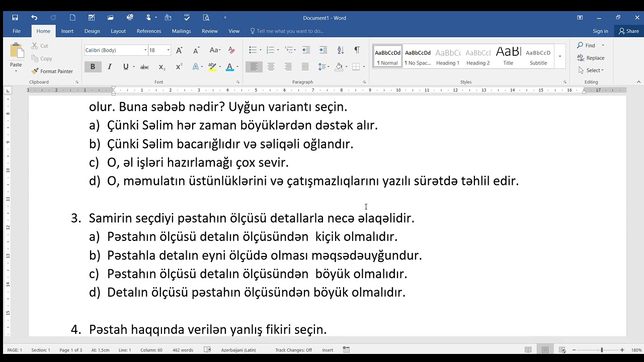Image resolution: width=644 pixels, height=362 pixels.
Task: Apply the Heading 2 style
Action: [x=478, y=56]
